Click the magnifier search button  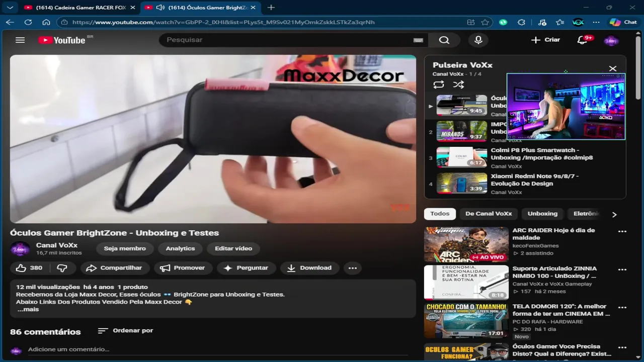point(444,40)
